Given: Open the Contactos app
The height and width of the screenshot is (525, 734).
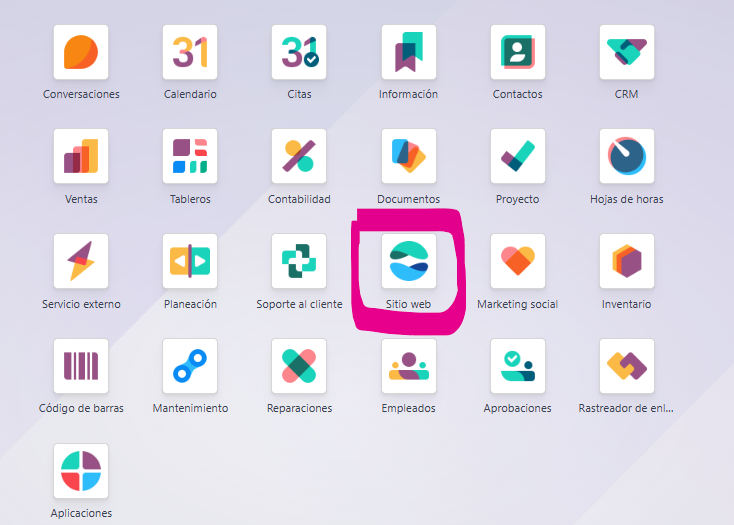Looking at the screenshot, I should pyautogui.click(x=517, y=52).
